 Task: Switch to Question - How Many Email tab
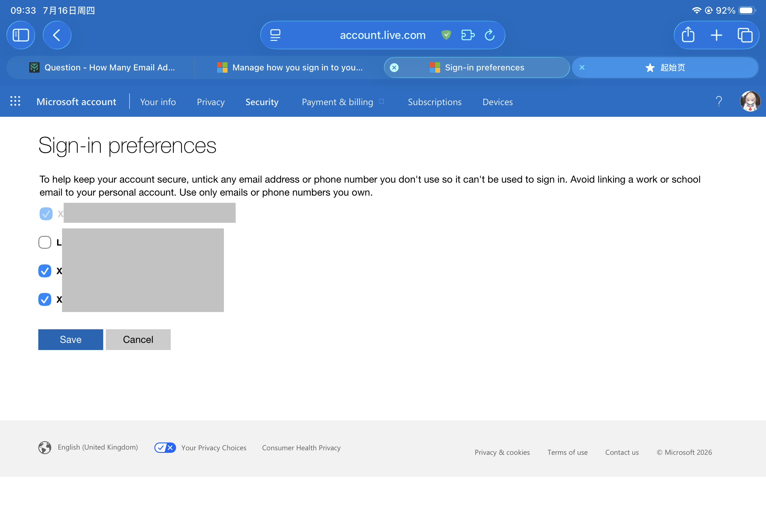click(x=102, y=68)
